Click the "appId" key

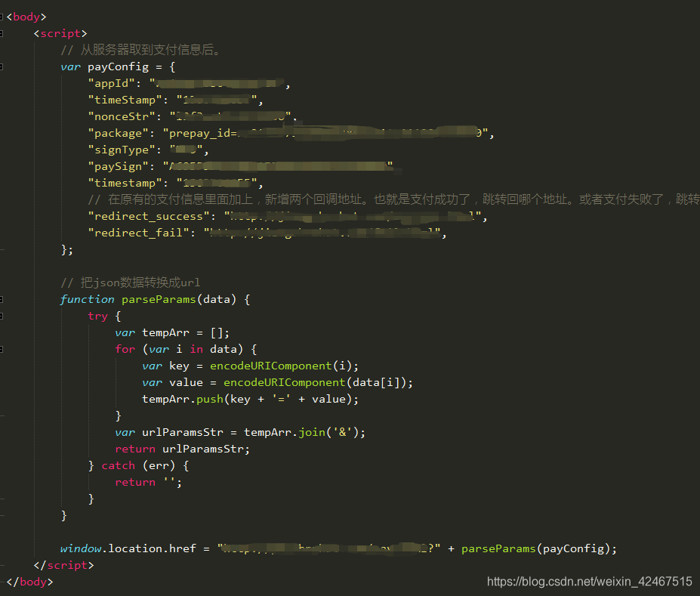click(112, 84)
